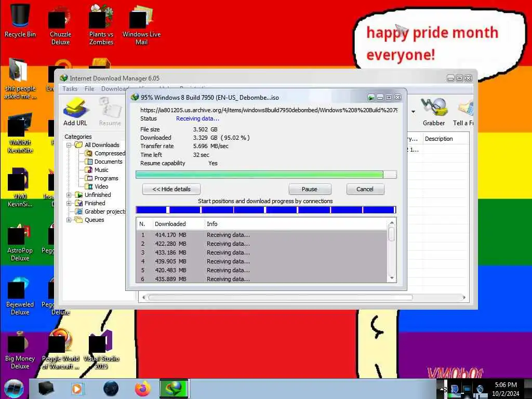532x399 pixels.
Task: Select the Music category
Action: click(x=97, y=170)
